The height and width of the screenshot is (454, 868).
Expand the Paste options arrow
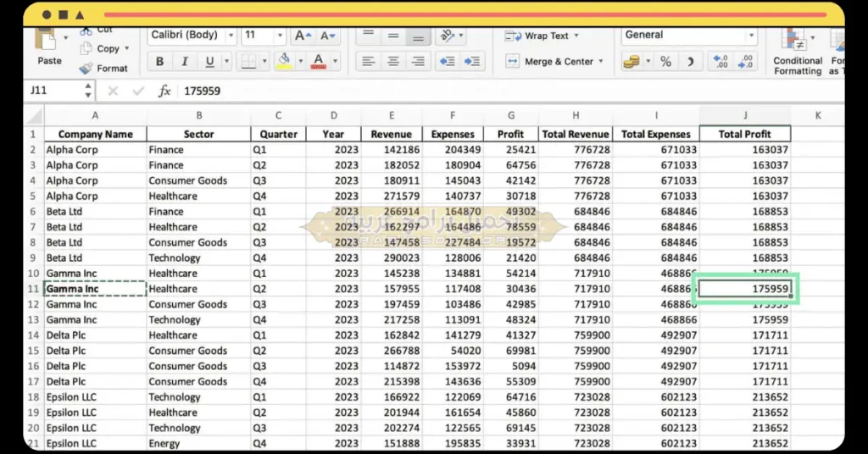(x=65, y=37)
